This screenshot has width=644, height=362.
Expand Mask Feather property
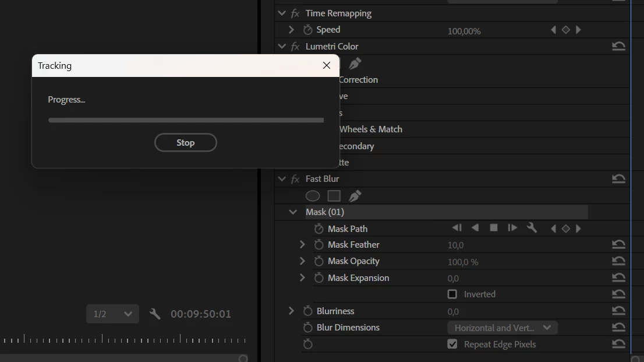[302, 244]
